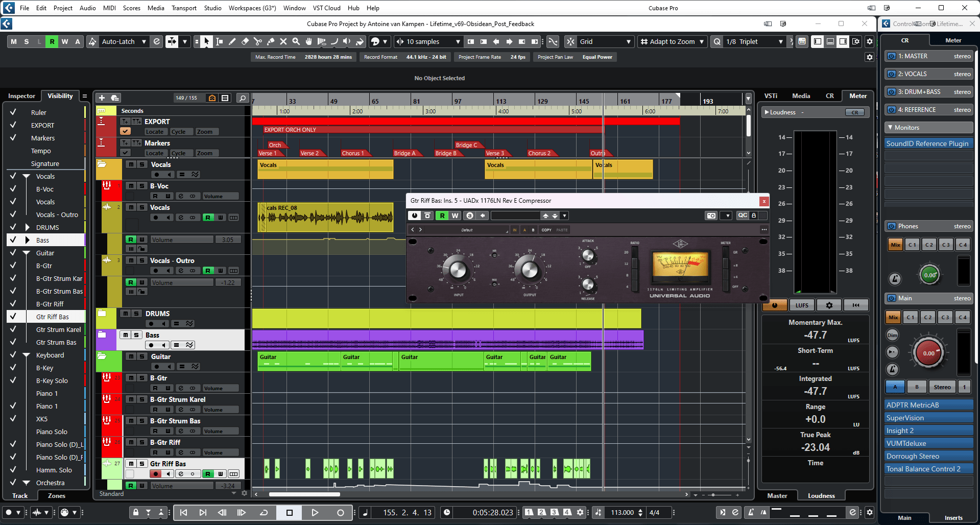Viewport: 980px width, 525px height.
Task: Open the Transport menu
Action: [x=184, y=8]
